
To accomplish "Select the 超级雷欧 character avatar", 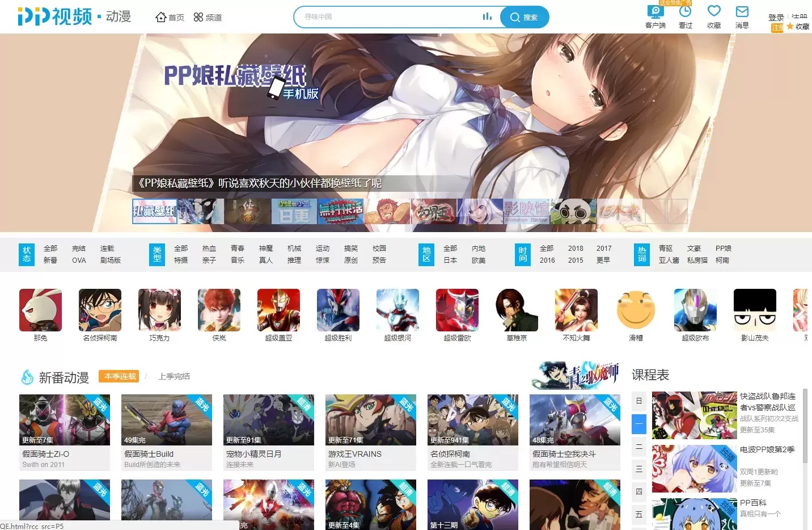I will 457,310.
